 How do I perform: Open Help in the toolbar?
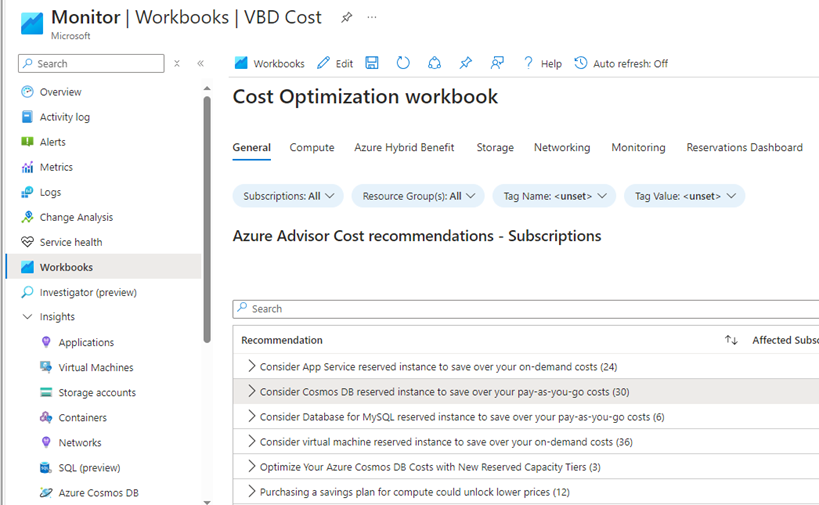(543, 64)
